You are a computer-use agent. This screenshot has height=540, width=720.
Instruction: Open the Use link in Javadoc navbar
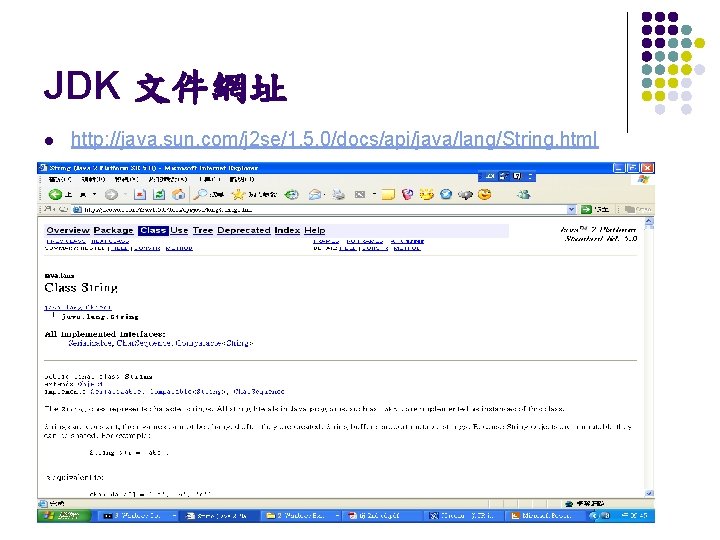click(x=179, y=231)
